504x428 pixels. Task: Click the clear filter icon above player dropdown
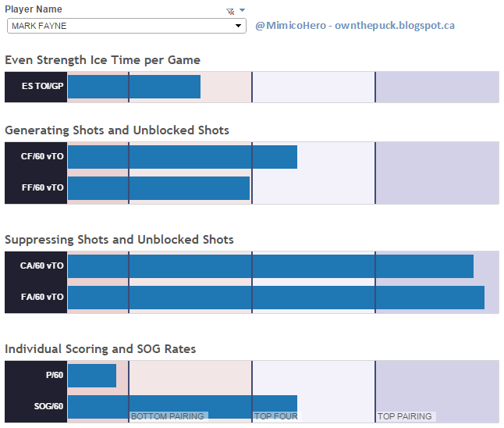click(x=229, y=11)
